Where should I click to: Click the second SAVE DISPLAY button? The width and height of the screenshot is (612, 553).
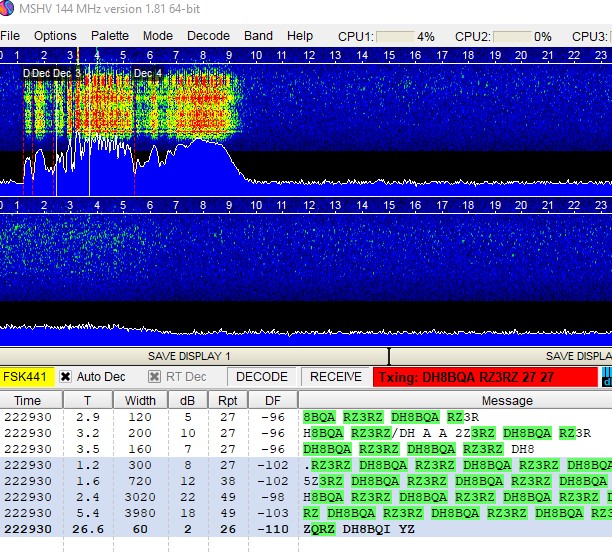pos(501,356)
